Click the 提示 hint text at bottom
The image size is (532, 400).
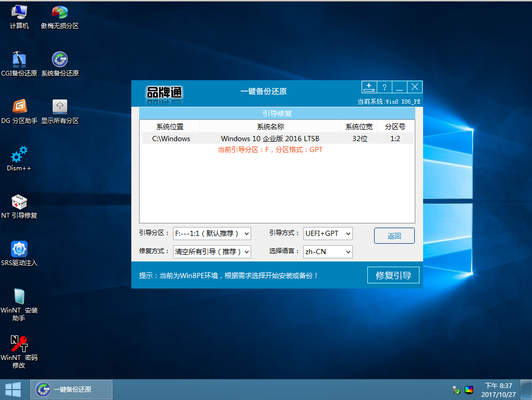coord(228,276)
